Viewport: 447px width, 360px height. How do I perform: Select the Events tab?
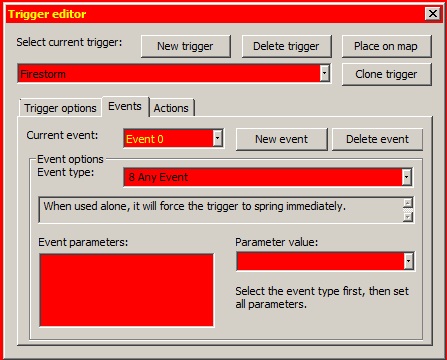tap(125, 106)
